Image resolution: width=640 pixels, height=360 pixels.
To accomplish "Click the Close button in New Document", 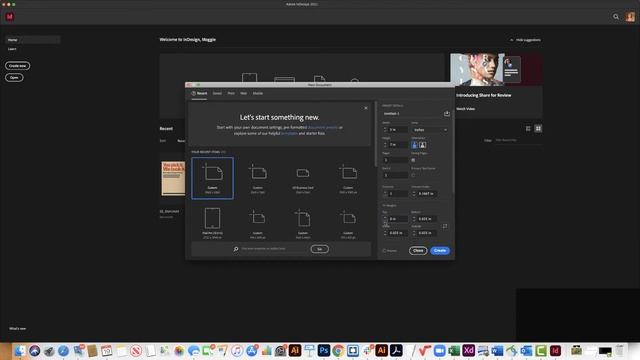I will pos(418,251).
